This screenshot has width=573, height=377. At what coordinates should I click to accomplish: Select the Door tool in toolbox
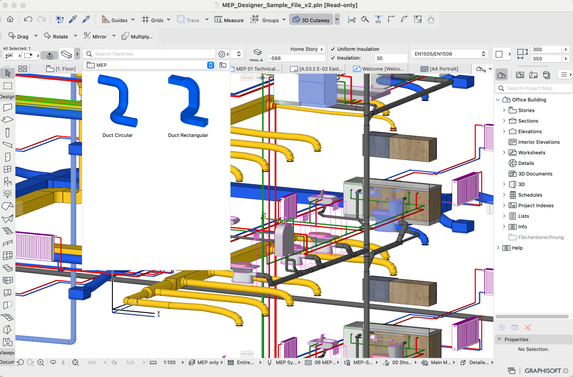point(7,157)
